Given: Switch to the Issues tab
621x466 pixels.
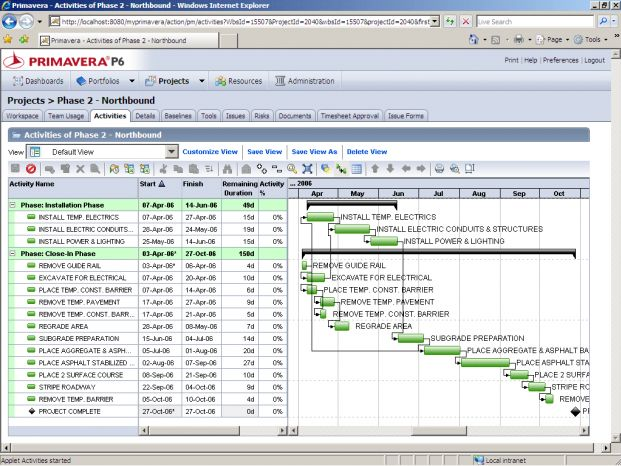Looking at the screenshot, I should click(235, 116).
